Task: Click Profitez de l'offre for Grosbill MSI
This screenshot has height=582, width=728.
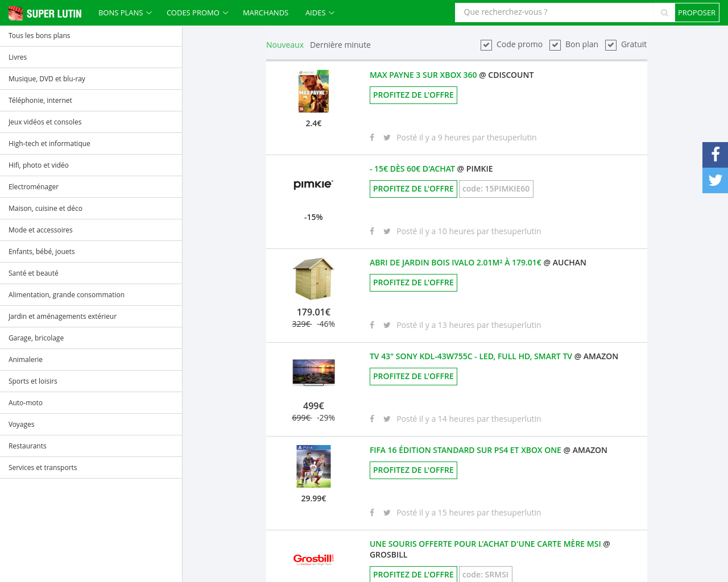Action: pyautogui.click(x=413, y=574)
